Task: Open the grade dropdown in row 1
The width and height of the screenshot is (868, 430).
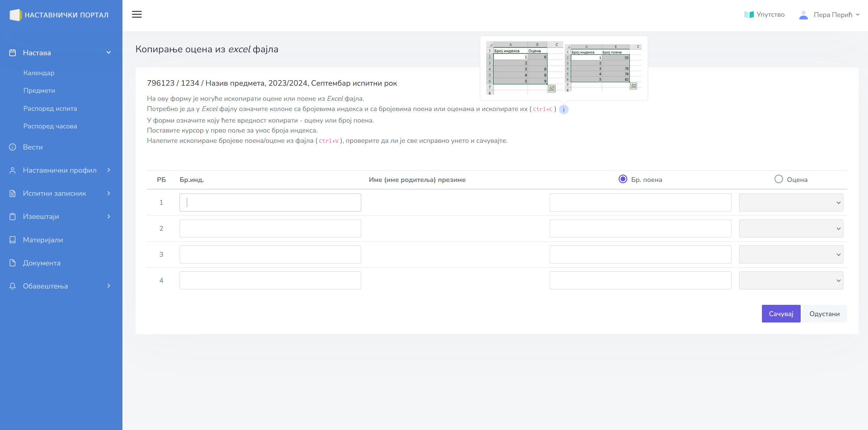Action: [x=790, y=202]
